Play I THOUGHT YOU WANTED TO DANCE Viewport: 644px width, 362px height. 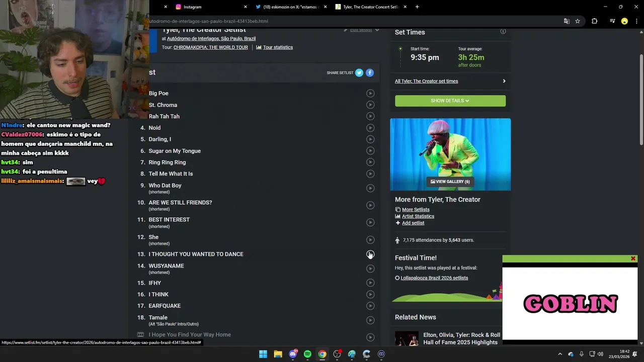click(x=370, y=254)
